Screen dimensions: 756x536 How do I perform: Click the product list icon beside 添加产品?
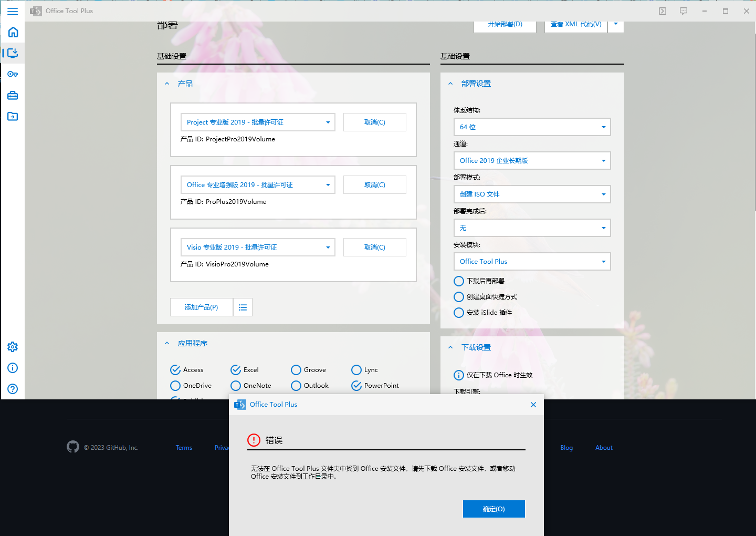[x=243, y=307]
